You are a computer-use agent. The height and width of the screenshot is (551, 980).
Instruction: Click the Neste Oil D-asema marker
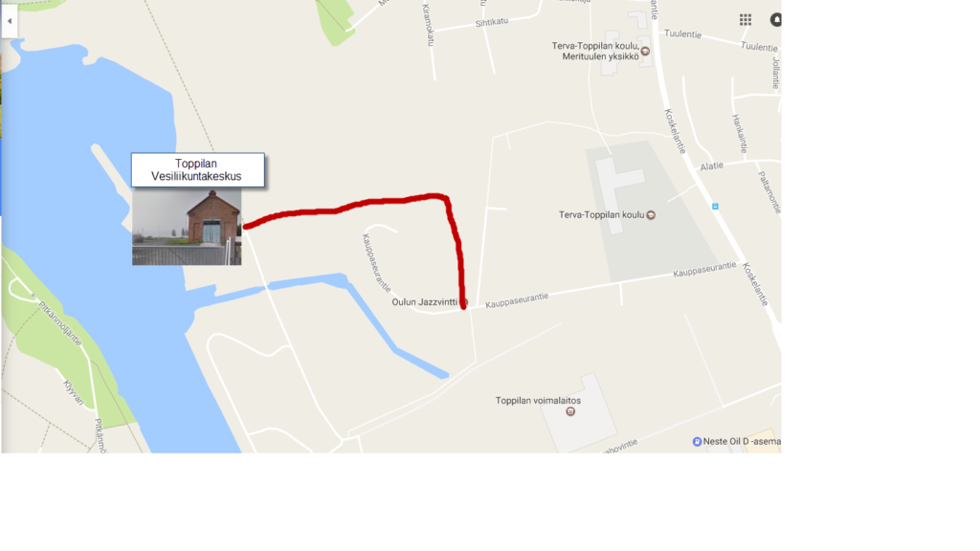tap(697, 442)
